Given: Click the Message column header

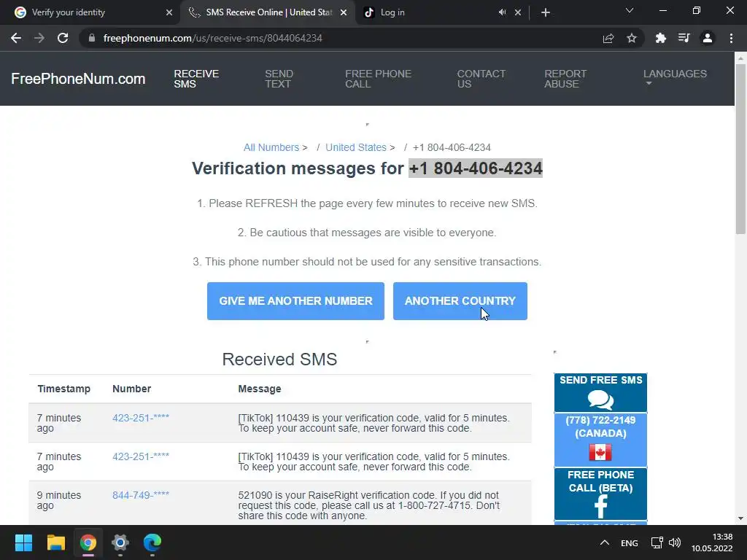Looking at the screenshot, I should [x=260, y=389].
